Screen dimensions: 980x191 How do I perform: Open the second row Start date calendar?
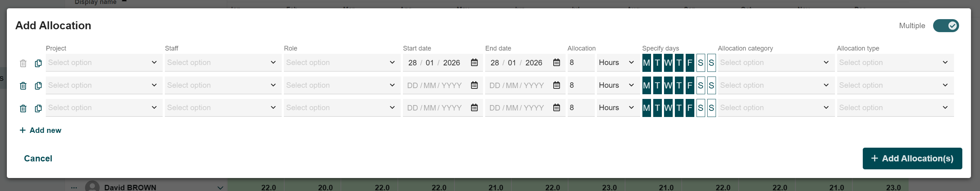[474, 85]
